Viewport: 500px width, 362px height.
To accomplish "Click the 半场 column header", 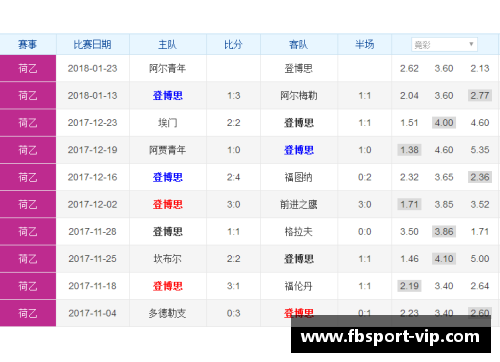I will [364, 44].
